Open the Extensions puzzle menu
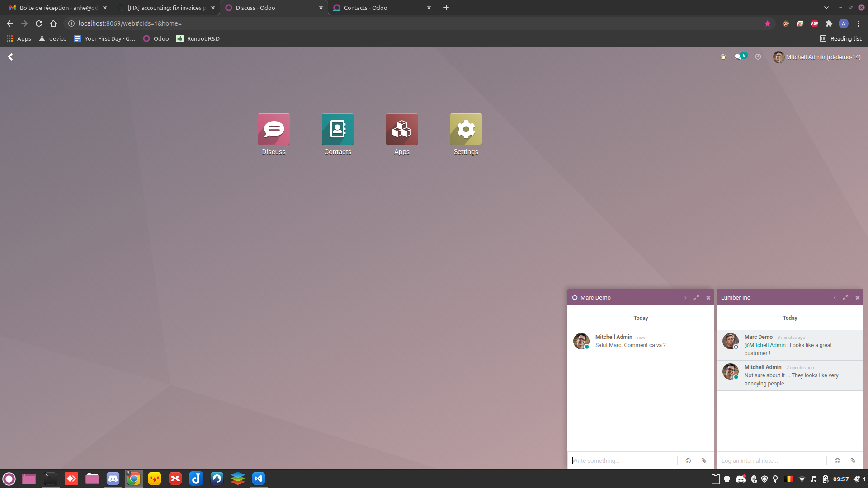The width and height of the screenshot is (868, 488). tap(829, 23)
